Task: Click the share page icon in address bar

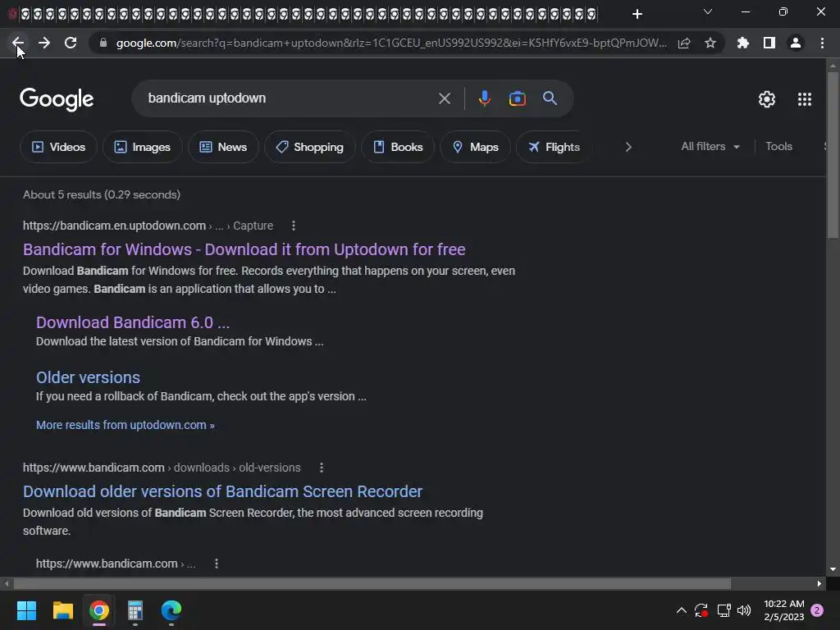Action: (684, 43)
